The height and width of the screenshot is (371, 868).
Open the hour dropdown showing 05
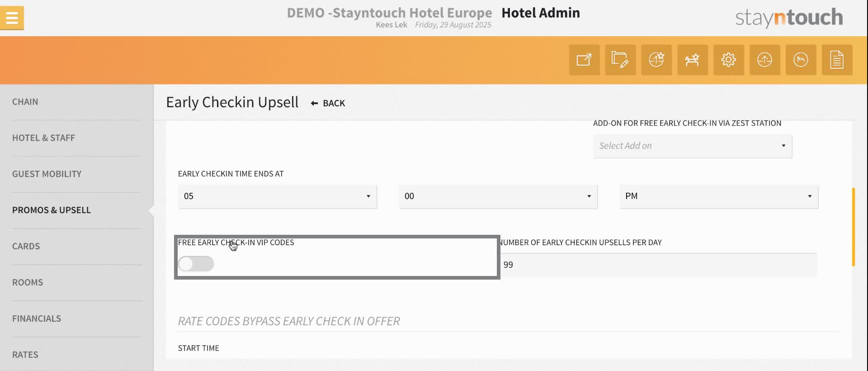click(x=278, y=196)
